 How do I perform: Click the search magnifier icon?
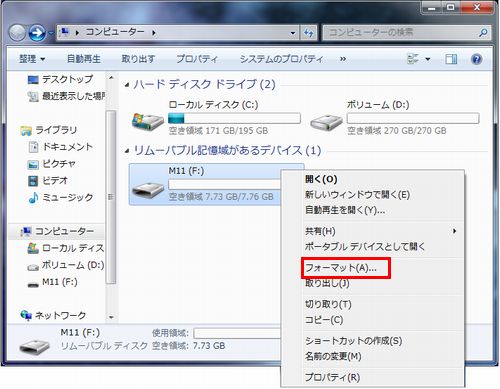(x=483, y=33)
